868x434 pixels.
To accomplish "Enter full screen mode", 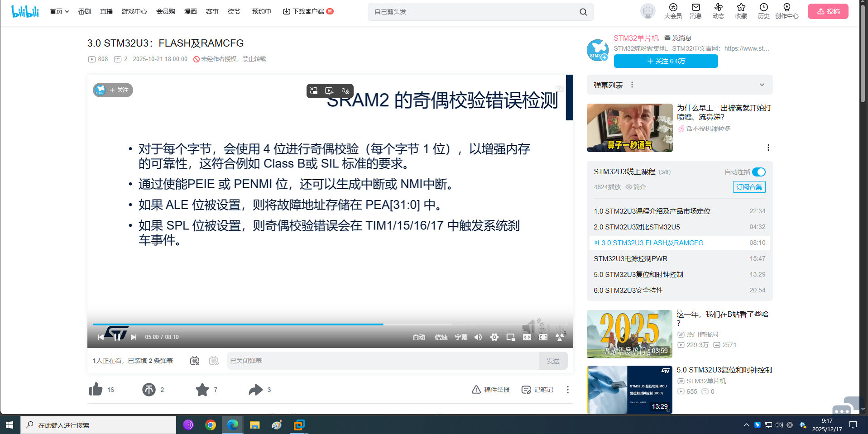I will (x=543, y=337).
